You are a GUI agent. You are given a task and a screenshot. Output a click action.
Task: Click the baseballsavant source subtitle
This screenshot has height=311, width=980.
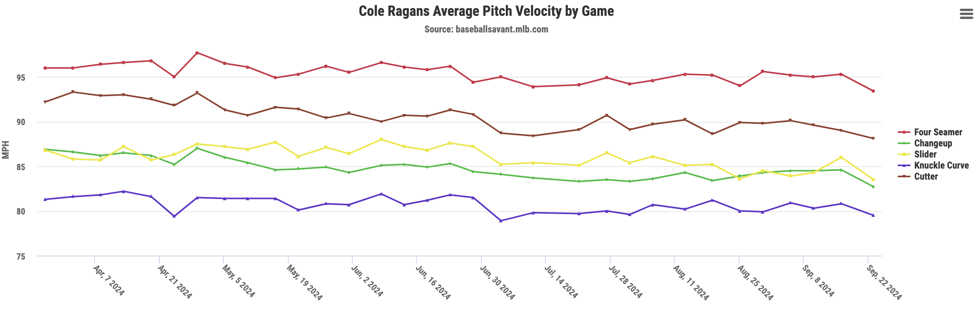(x=486, y=29)
